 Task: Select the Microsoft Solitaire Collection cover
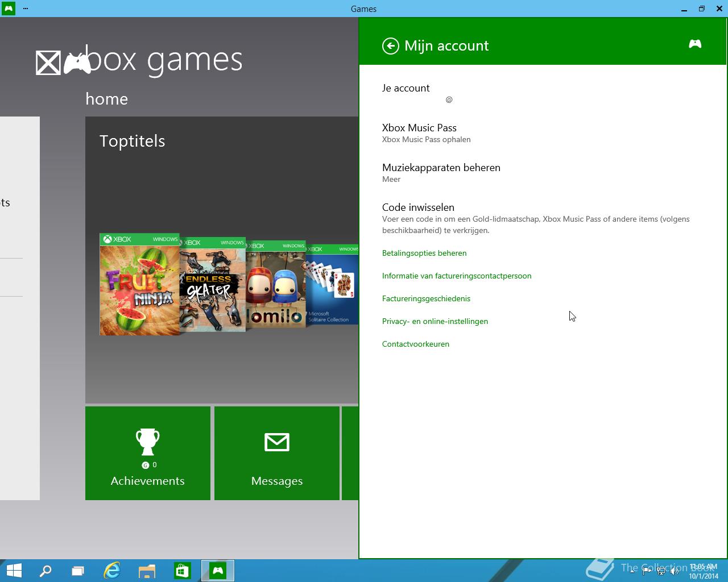pos(332,284)
